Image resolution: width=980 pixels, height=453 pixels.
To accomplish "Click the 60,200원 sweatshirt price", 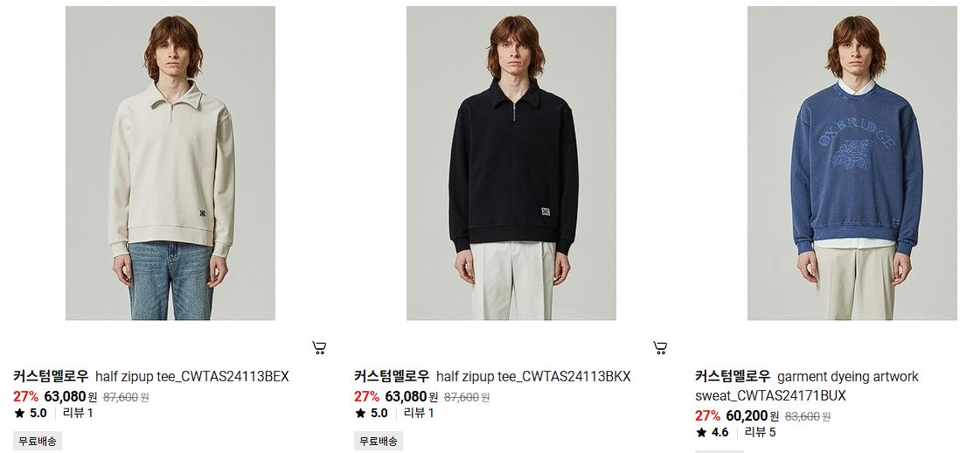I will coord(753,415).
